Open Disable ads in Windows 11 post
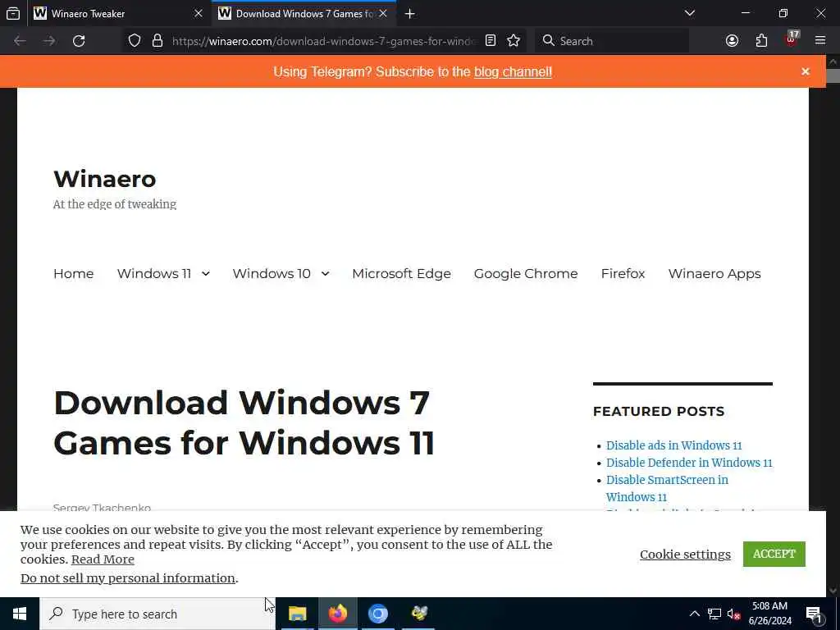Screen dimensions: 840x630 pos(674,445)
